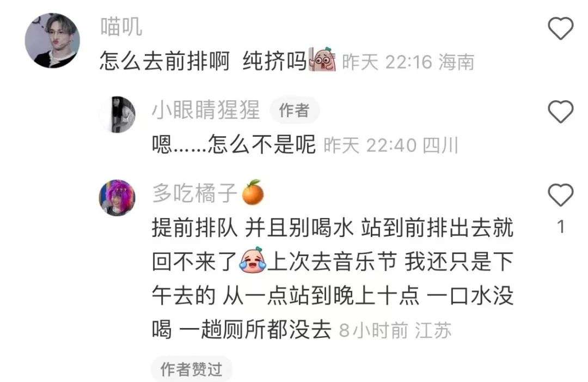This screenshot has height=382, width=588.
Task: Like the comment by 喵叽
Action: [561, 28]
